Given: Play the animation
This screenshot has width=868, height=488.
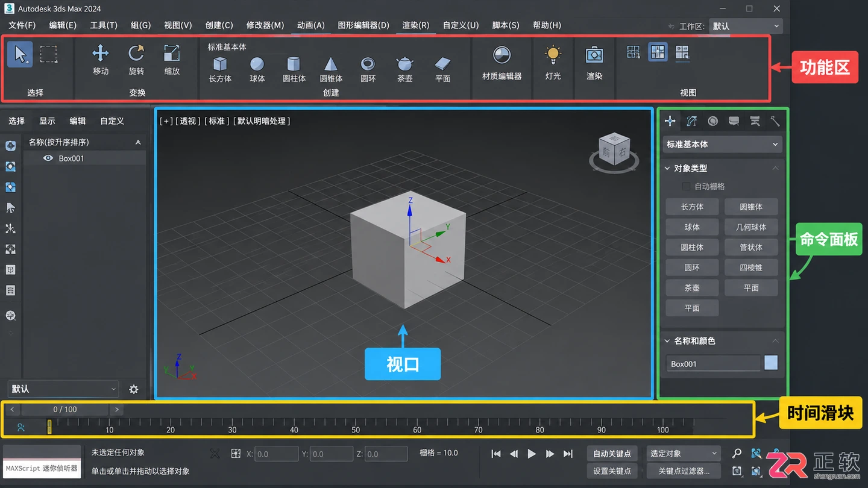Looking at the screenshot, I should click(532, 454).
